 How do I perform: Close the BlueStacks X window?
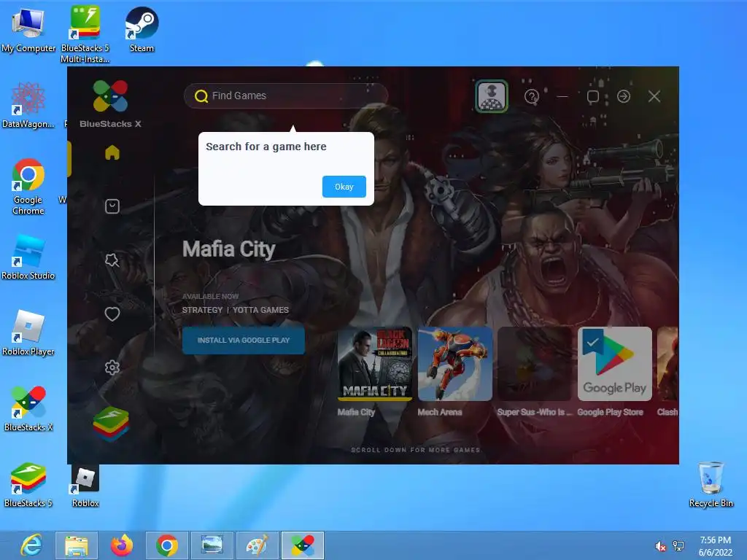click(x=654, y=97)
